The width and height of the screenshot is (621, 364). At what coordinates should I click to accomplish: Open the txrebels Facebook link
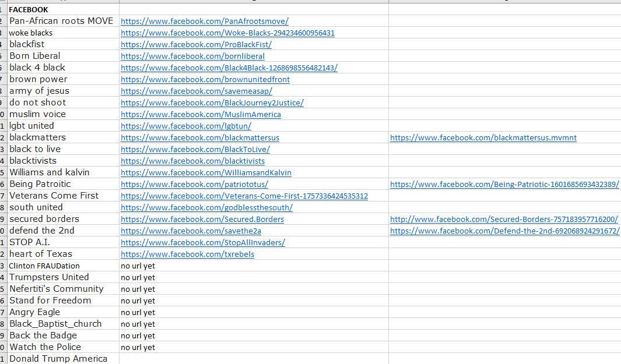point(187,254)
